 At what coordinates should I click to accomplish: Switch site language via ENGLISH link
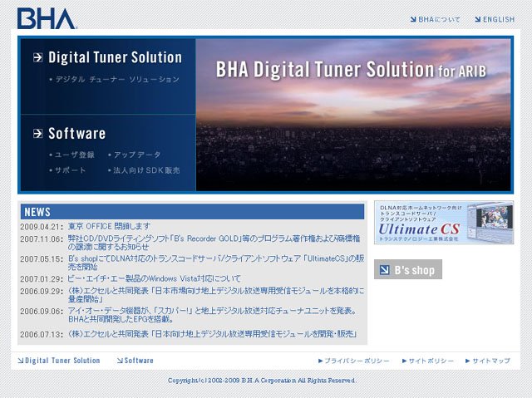tap(499, 20)
